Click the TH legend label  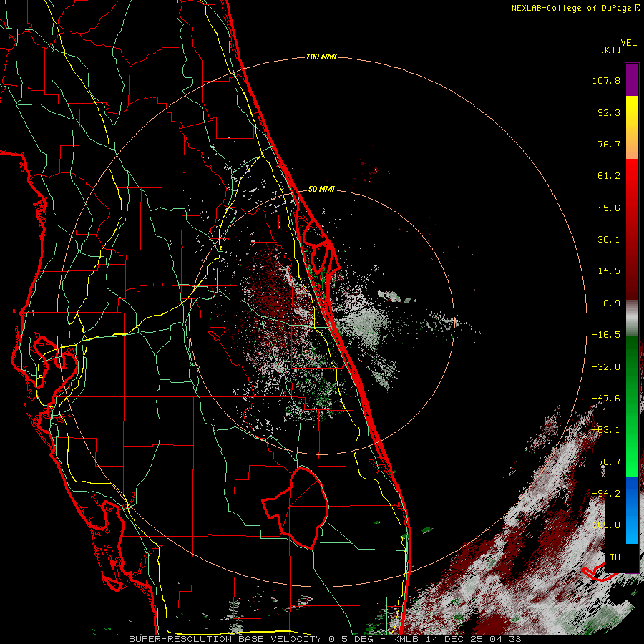point(615,557)
